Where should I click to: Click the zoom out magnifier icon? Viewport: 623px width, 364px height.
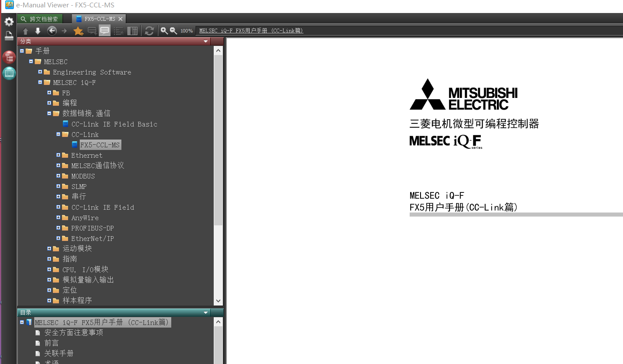click(173, 31)
